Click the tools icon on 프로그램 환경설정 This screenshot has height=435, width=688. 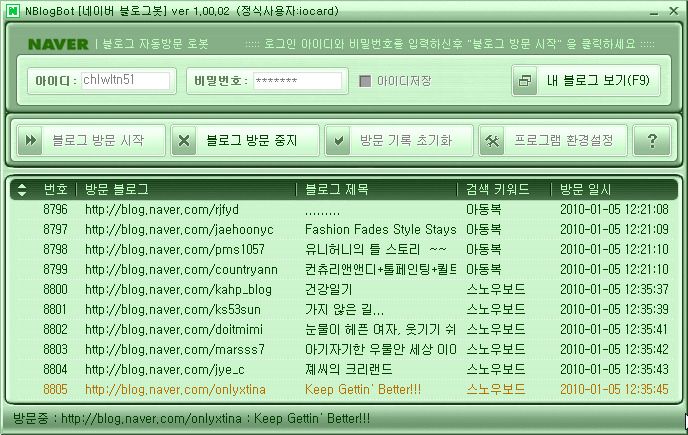click(492, 140)
